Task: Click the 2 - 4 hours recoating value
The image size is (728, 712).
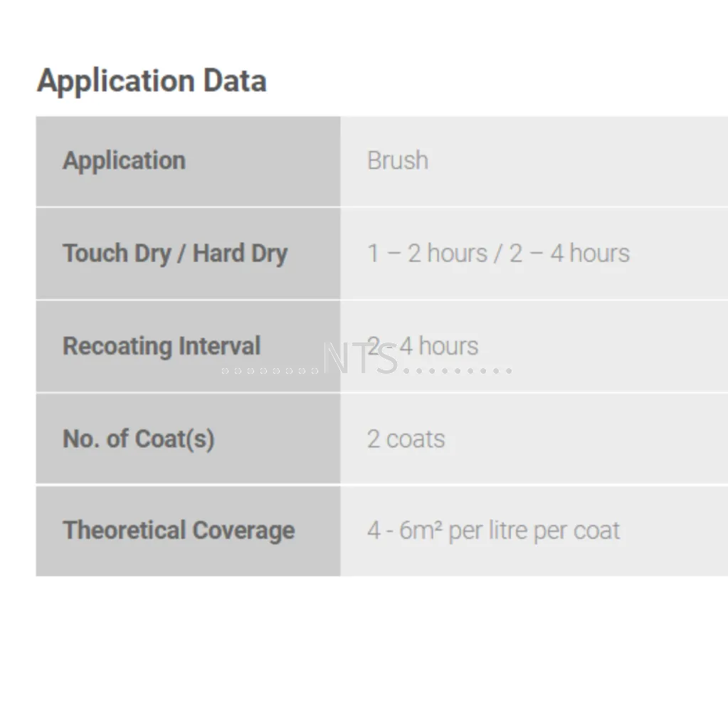Action: [423, 346]
